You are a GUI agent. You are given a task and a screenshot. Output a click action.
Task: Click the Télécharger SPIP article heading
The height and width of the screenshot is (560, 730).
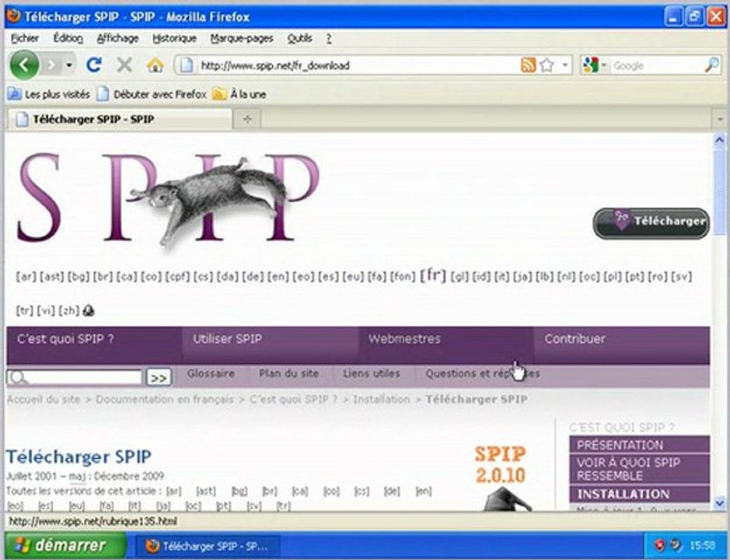pyautogui.click(x=79, y=457)
